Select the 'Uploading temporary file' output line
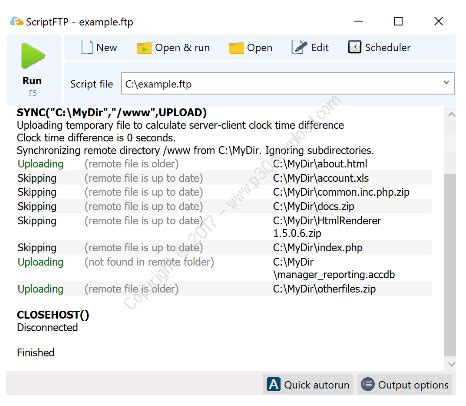 tap(180, 125)
